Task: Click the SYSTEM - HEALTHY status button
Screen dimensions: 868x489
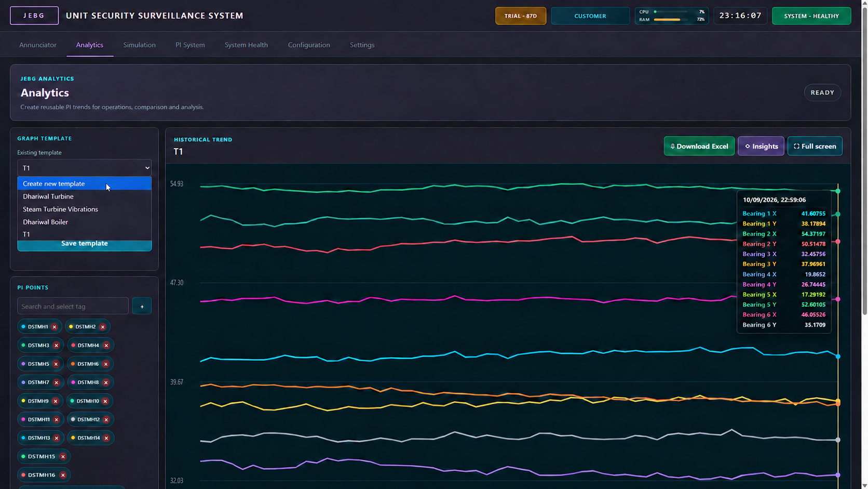Action: click(x=811, y=16)
